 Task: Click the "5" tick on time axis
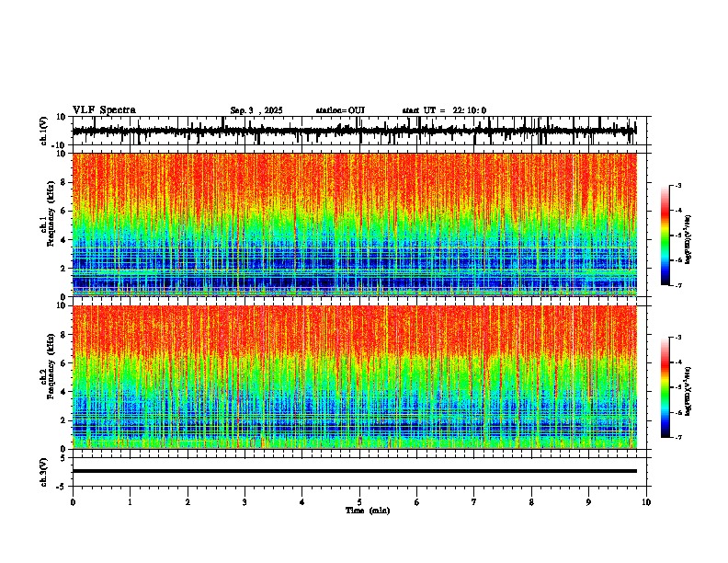(x=359, y=502)
